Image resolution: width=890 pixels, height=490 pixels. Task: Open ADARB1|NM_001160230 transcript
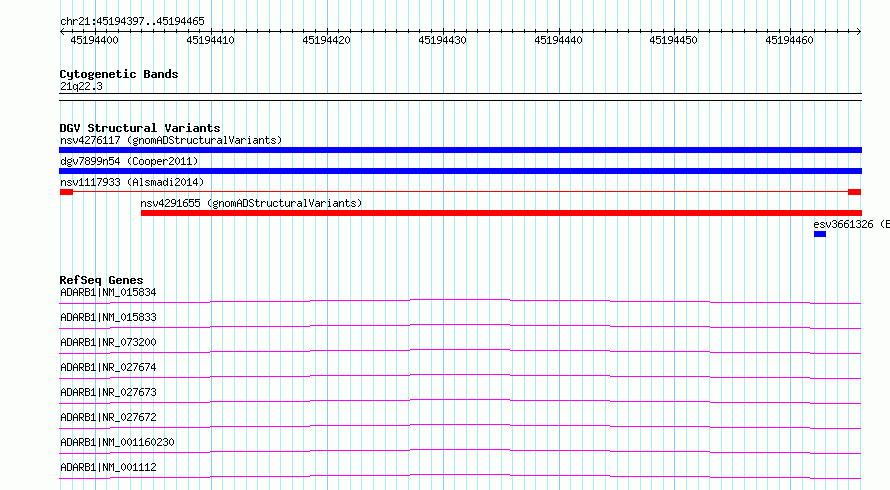tap(117, 442)
